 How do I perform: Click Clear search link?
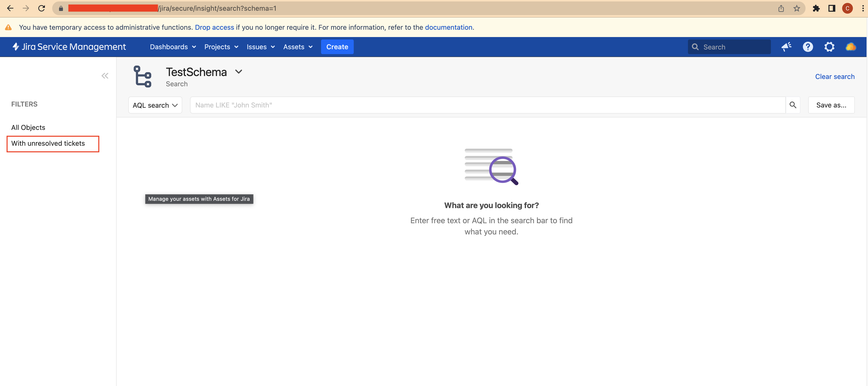pos(835,76)
